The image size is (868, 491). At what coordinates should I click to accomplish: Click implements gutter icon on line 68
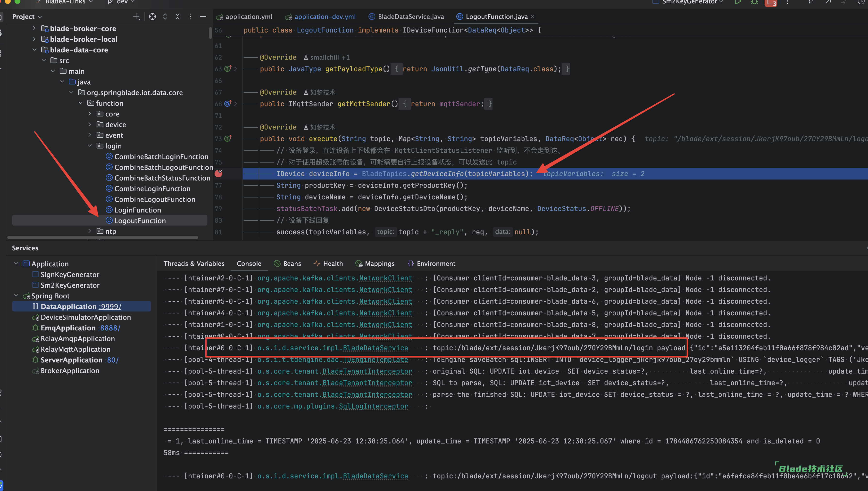click(228, 104)
